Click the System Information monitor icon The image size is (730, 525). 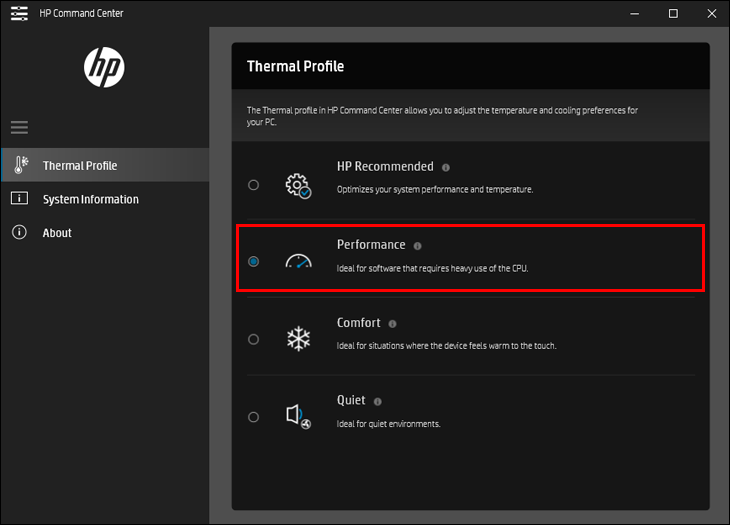pyautogui.click(x=19, y=199)
